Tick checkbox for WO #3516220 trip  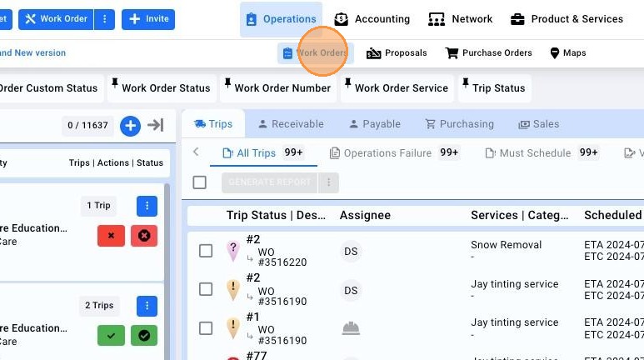coord(206,251)
